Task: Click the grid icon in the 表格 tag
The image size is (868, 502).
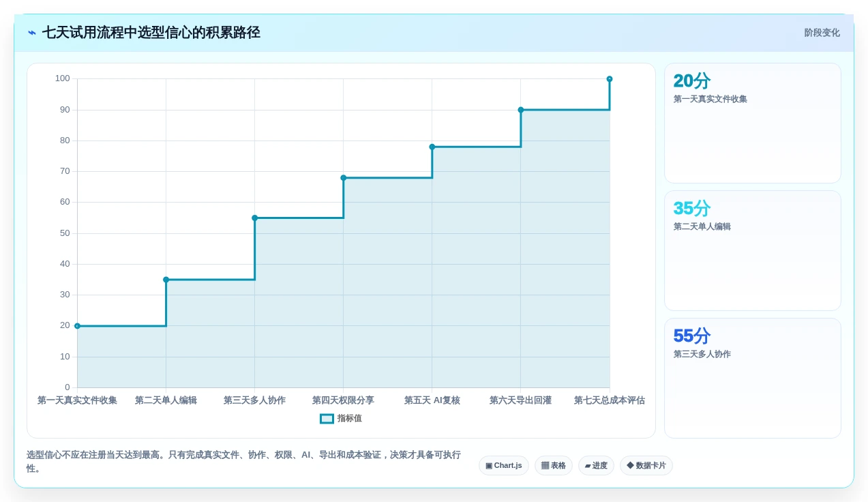Action: [x=545, y=466]
